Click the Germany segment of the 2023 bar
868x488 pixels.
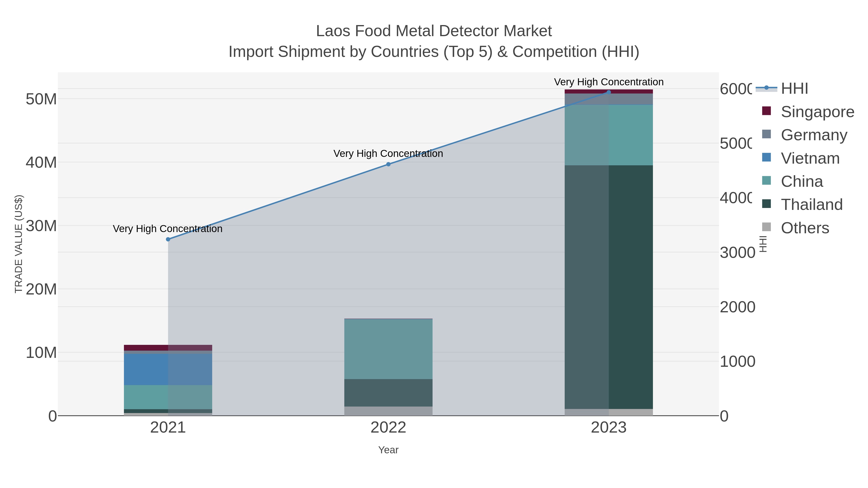click(x=609, y=99)
